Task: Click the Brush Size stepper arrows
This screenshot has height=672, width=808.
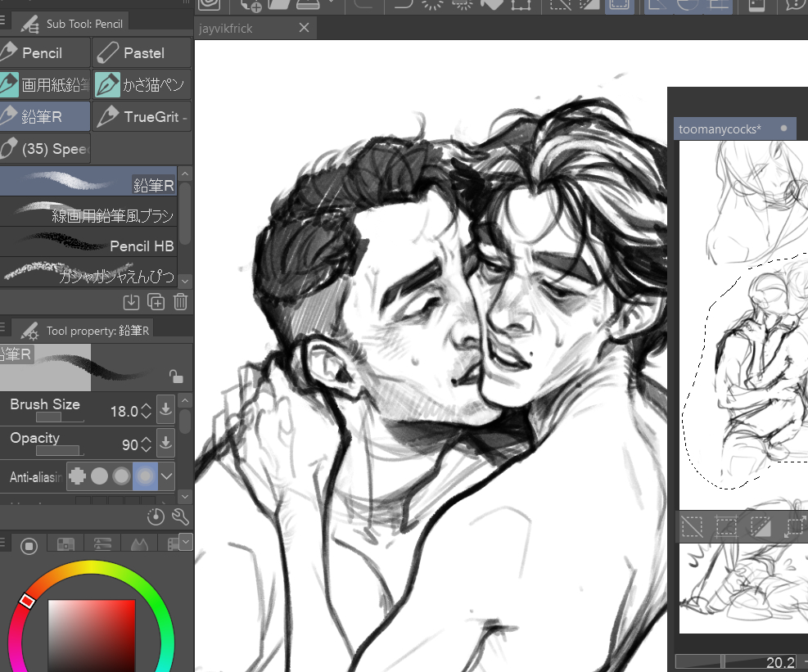Action: point(146,411)
